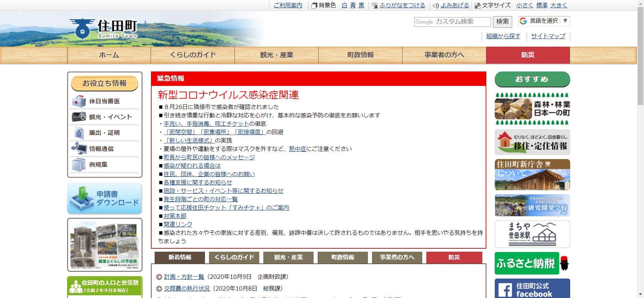
Task: Open the 計画・方針一覧 news link
Action: click(x=184, y=277)
